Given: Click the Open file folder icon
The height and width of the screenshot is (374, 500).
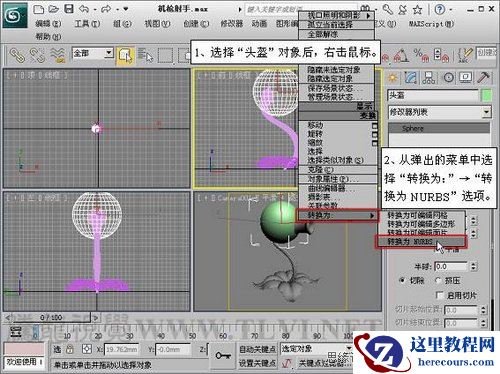Looking at the screenshot, I should coord(53,9).
